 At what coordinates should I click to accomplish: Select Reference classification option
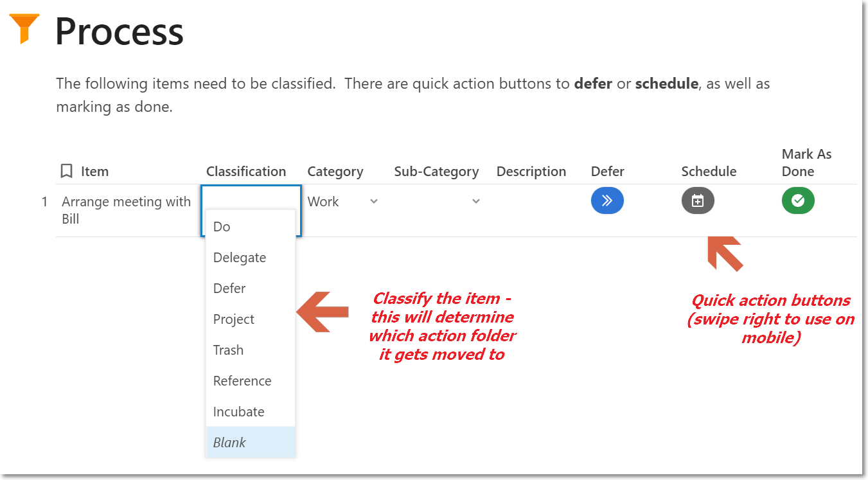(242, 381)
